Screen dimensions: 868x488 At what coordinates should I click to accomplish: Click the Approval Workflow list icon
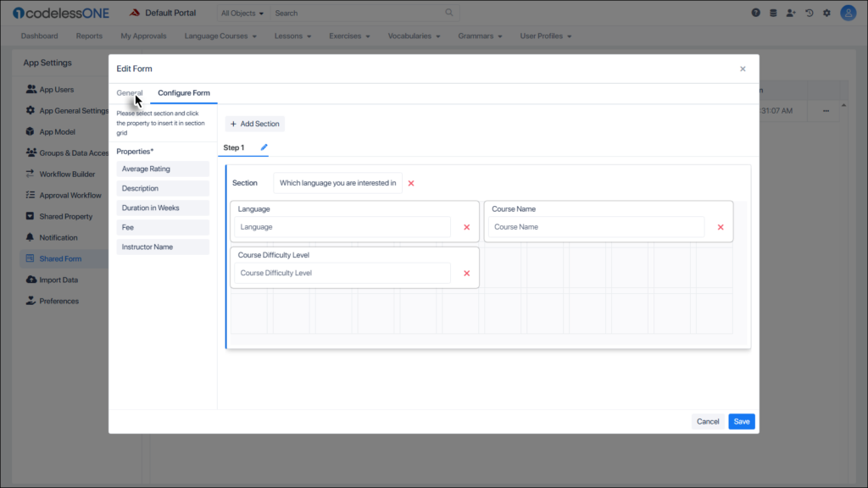pyautogui.click(x=30, y=195)
